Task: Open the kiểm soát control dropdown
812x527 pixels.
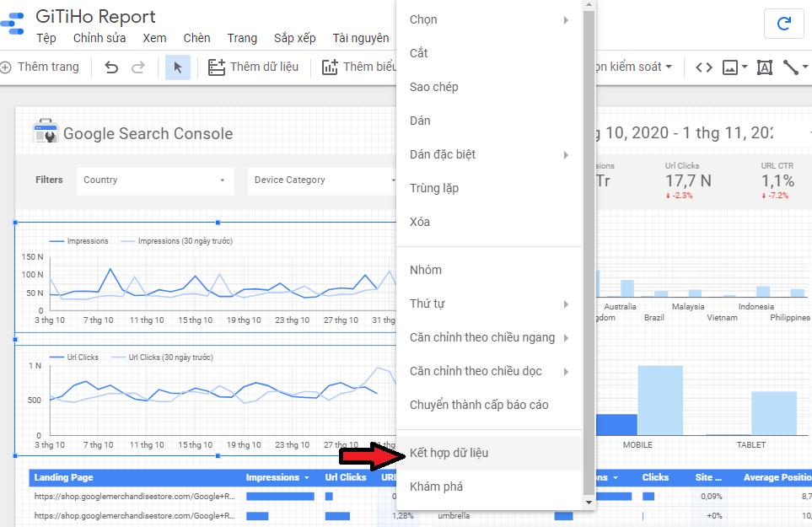Action: (634, 67)
